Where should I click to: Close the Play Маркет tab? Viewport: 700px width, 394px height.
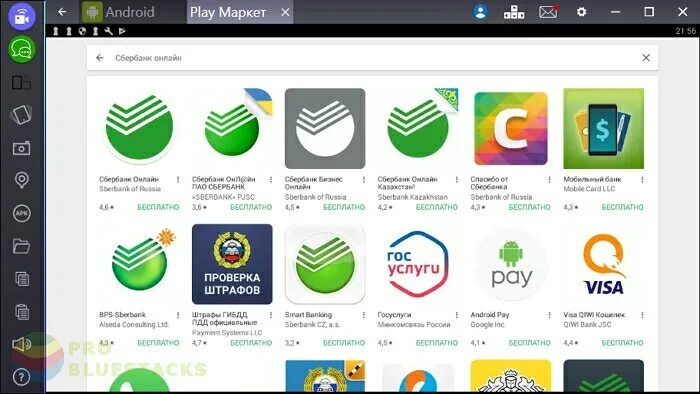(x=285, y=12)
